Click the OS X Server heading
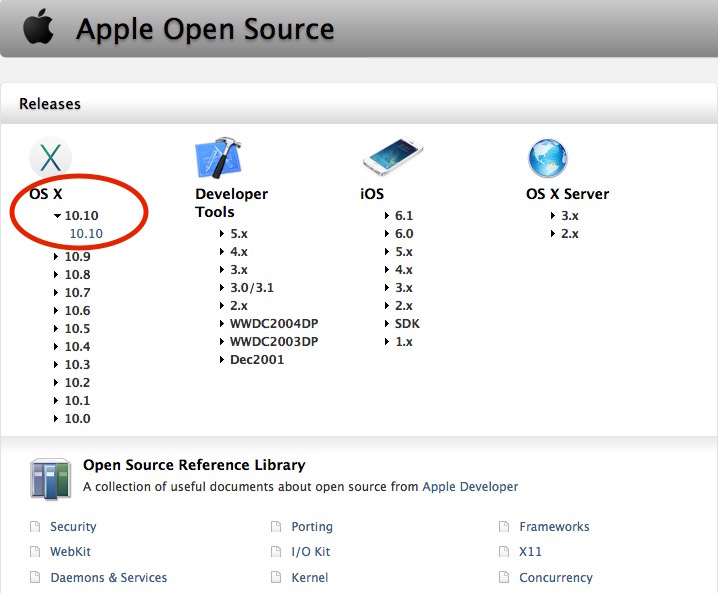 (x=567, y=194)
